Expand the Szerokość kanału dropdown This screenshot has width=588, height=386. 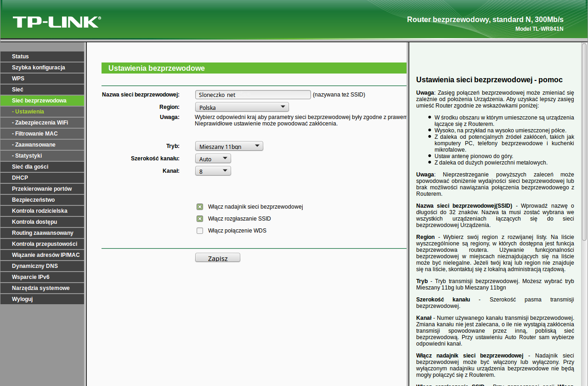213,159
